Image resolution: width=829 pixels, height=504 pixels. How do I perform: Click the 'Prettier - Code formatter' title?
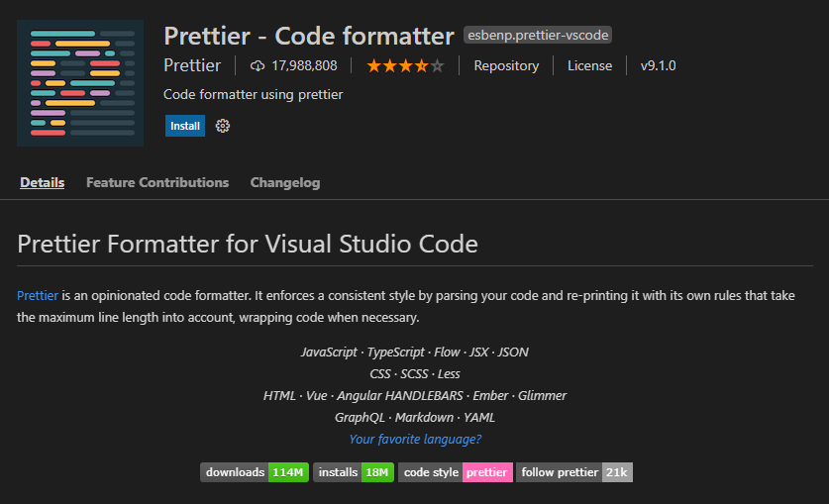point(309,36)
